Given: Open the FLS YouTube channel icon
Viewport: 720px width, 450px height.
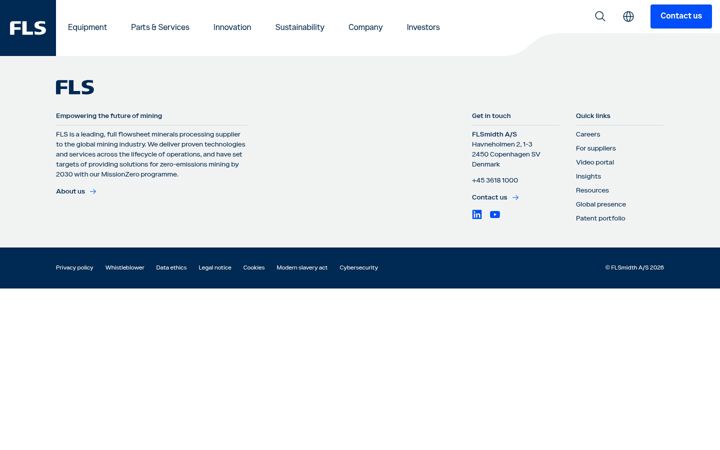Looking at the screenshot, I should 495,214.
